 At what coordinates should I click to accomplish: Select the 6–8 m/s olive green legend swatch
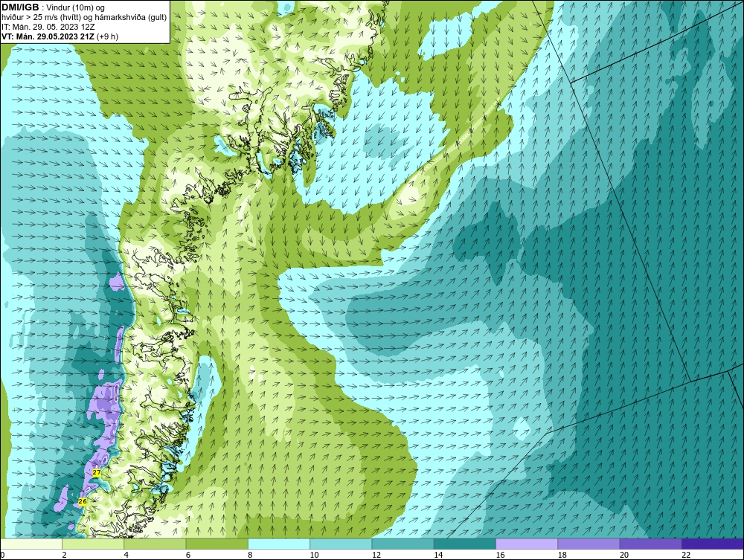pyautogui.click(x=217, y=544)
